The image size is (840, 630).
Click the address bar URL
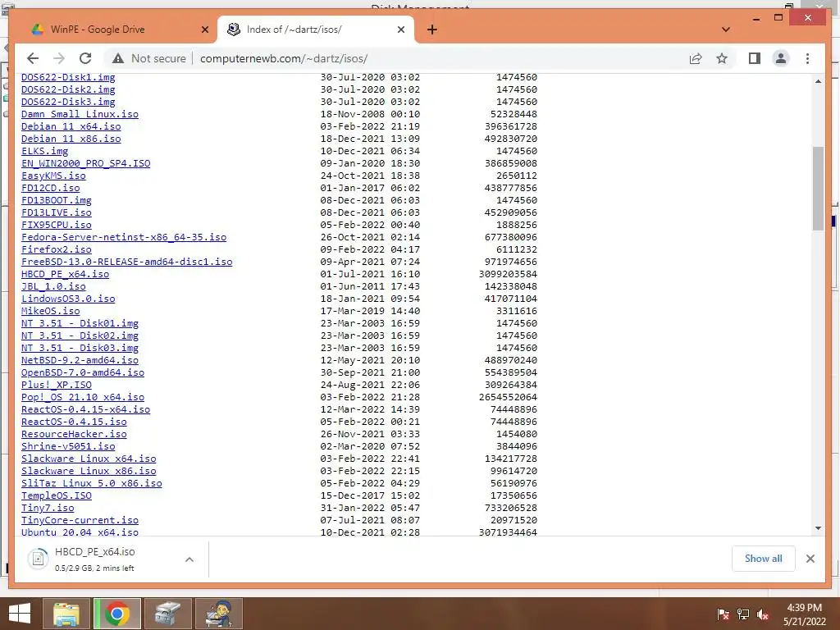click(x=284, y=58)
